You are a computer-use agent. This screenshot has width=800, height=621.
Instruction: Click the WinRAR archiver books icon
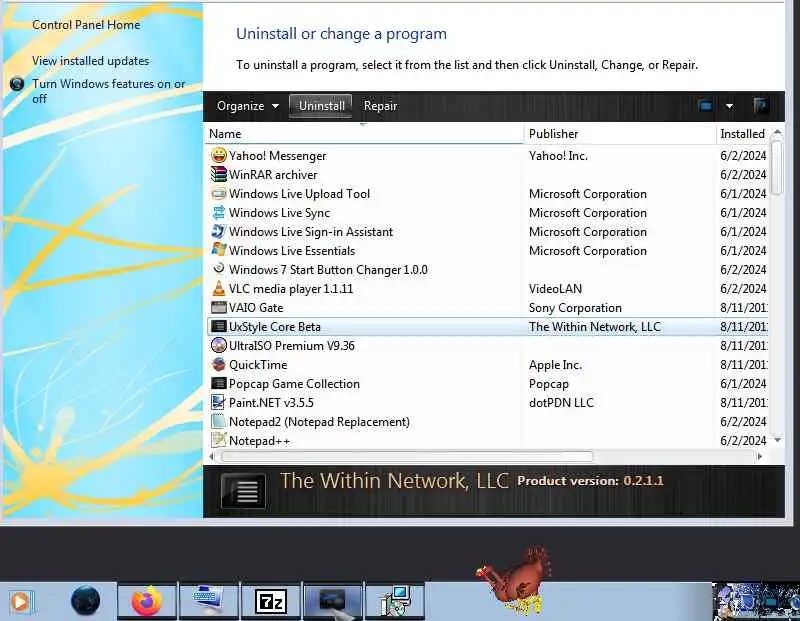point(219,175)
